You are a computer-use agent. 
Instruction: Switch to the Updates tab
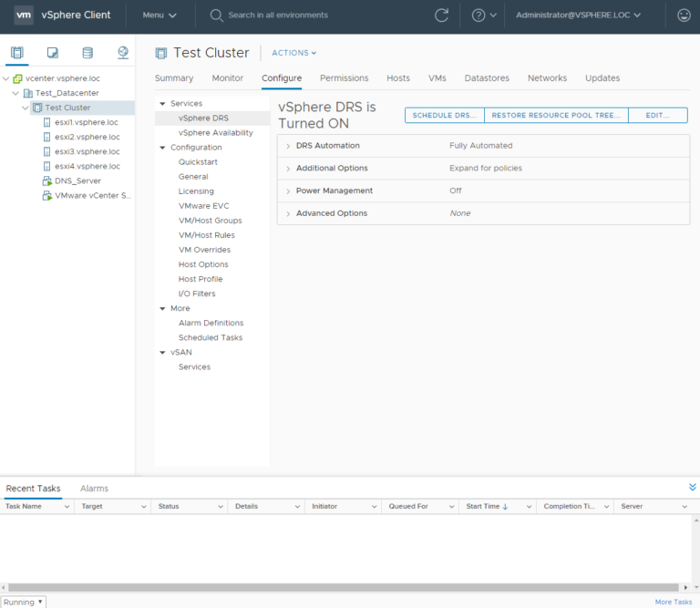602,78
